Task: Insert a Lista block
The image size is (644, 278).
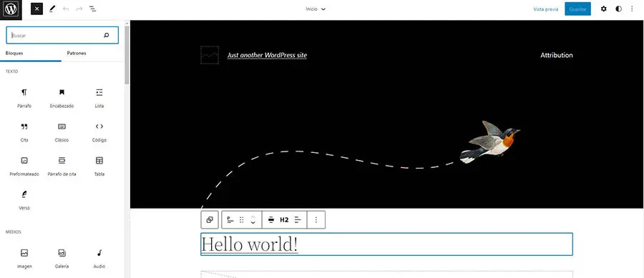Action: coord(99,98)
